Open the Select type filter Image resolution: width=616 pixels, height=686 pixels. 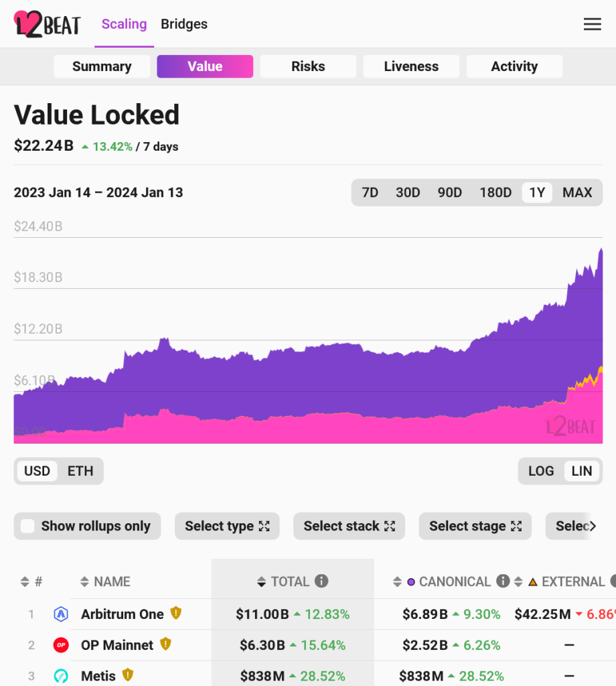(x=227, y=526)
